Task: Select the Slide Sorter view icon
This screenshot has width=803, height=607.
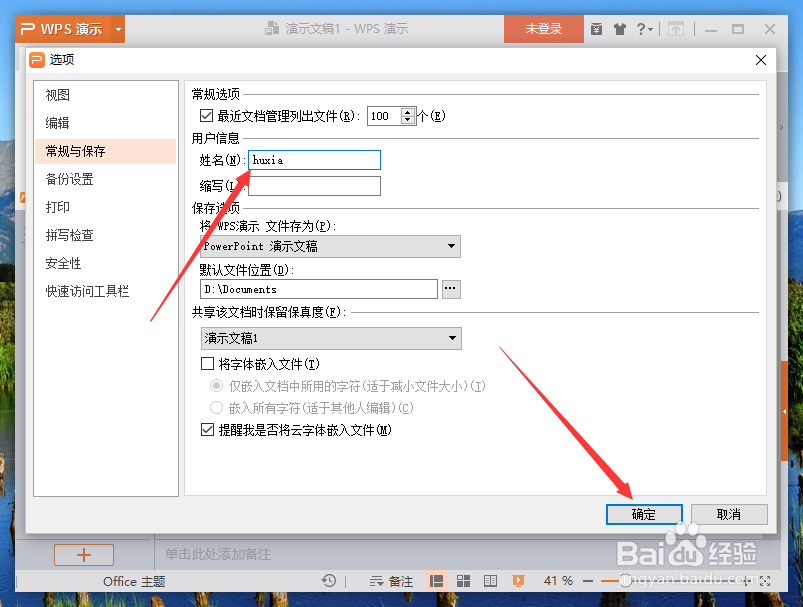Action: point(462,580)
